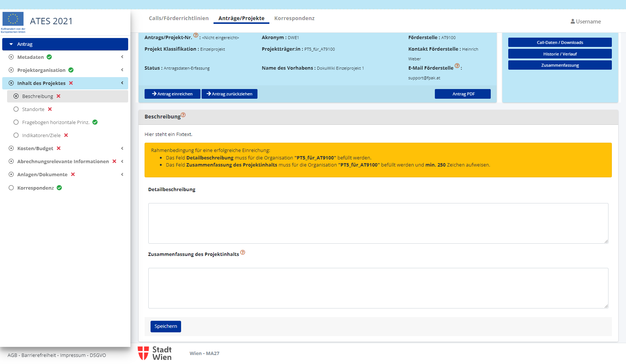Open the Korrespondenz top tab
Screen dimensions: 626x364
point(294,18)
